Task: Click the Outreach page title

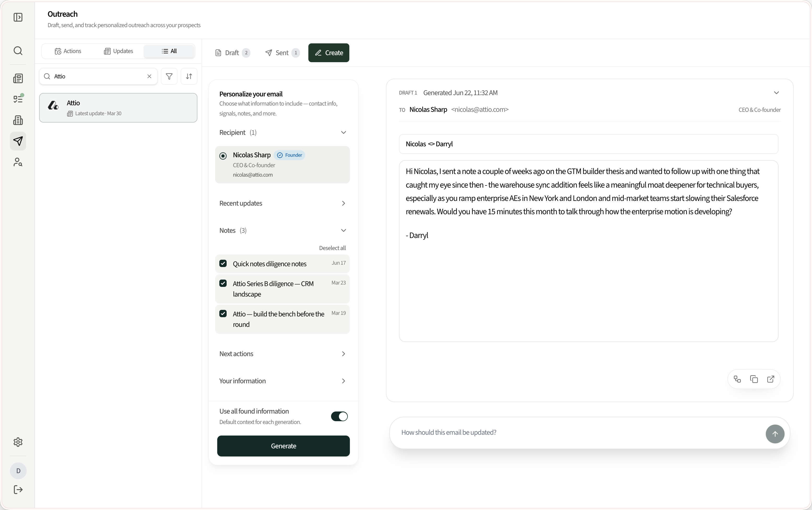Action: pos(62,14)
